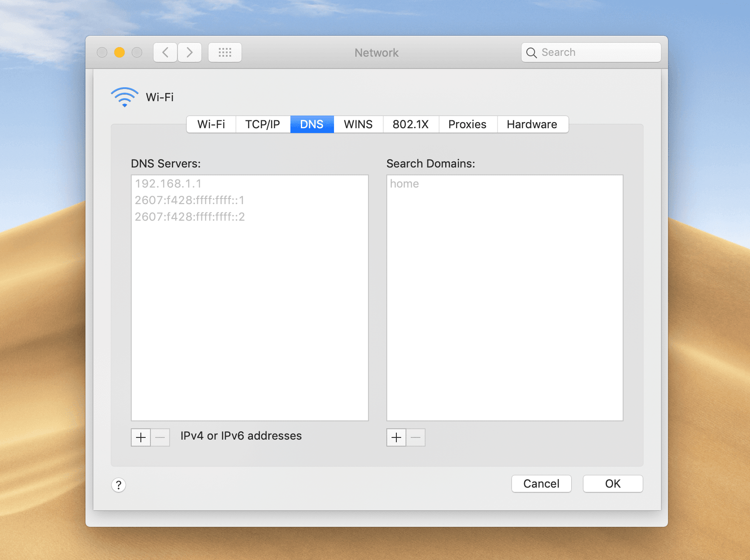Click the Wi-Fi signal icon

point(124,97)
